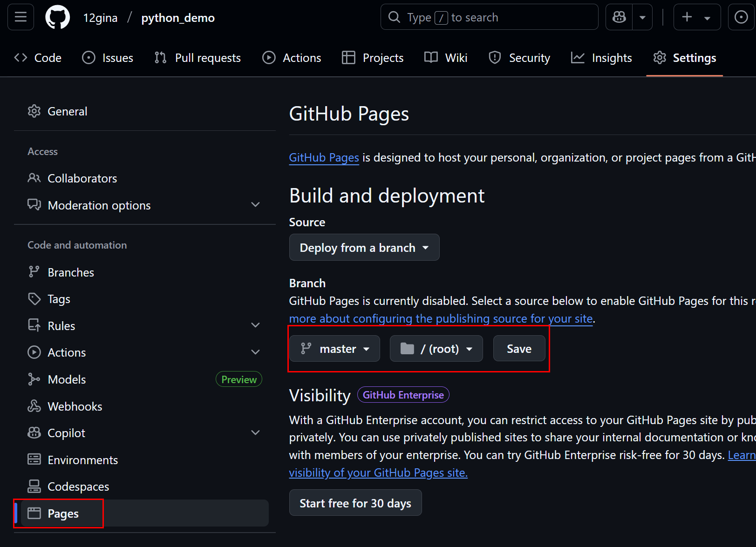Focus the Type / to search field

tap(489, 17)
